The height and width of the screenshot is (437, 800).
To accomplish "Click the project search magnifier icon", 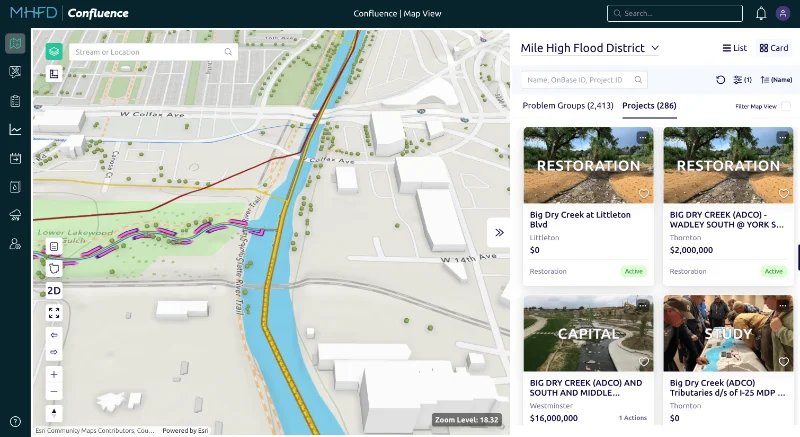I will point(638,80).
